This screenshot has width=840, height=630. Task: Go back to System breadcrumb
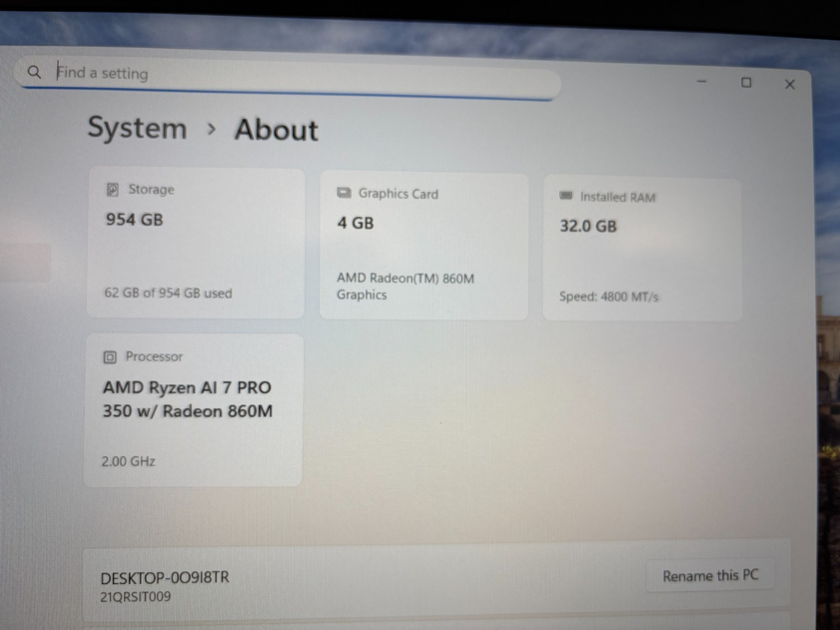coord(137,128)
